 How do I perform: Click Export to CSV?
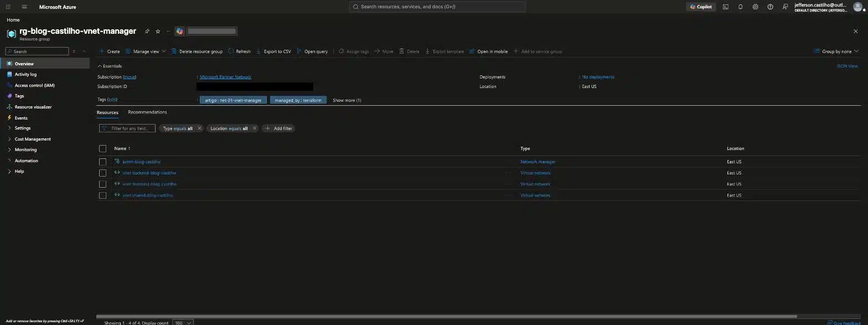(x=273, y=51)
